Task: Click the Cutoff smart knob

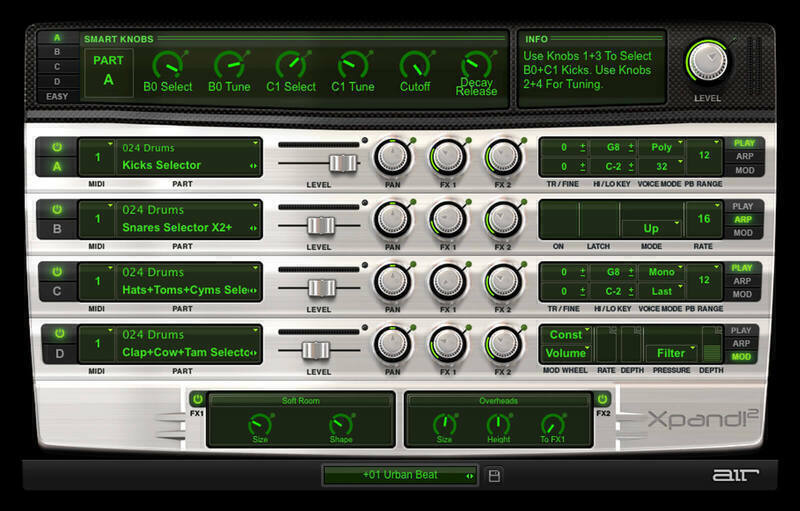Action: [x=415, y=65]
